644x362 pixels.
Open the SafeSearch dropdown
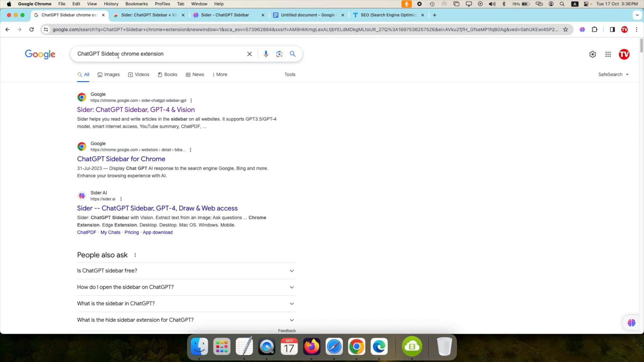pyautogui.click(x=613, y=74)
